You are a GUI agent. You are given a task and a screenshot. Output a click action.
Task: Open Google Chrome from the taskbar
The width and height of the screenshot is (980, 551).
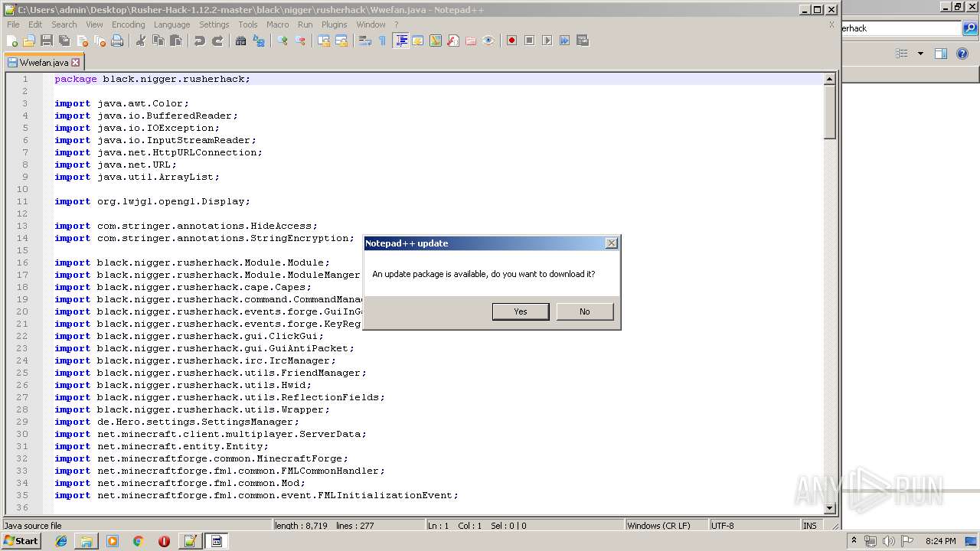click(x=139, y=541)
